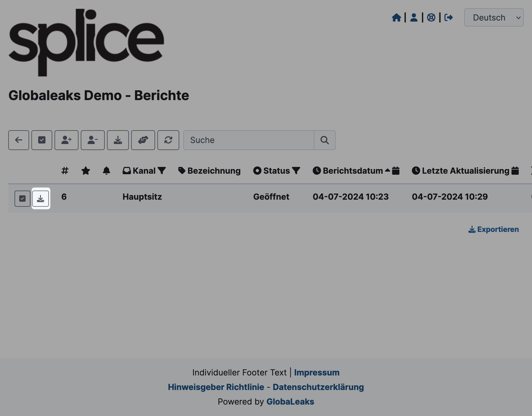Click the revoke access user-minus button
This screenshot has width=532, height=416.
93,140
